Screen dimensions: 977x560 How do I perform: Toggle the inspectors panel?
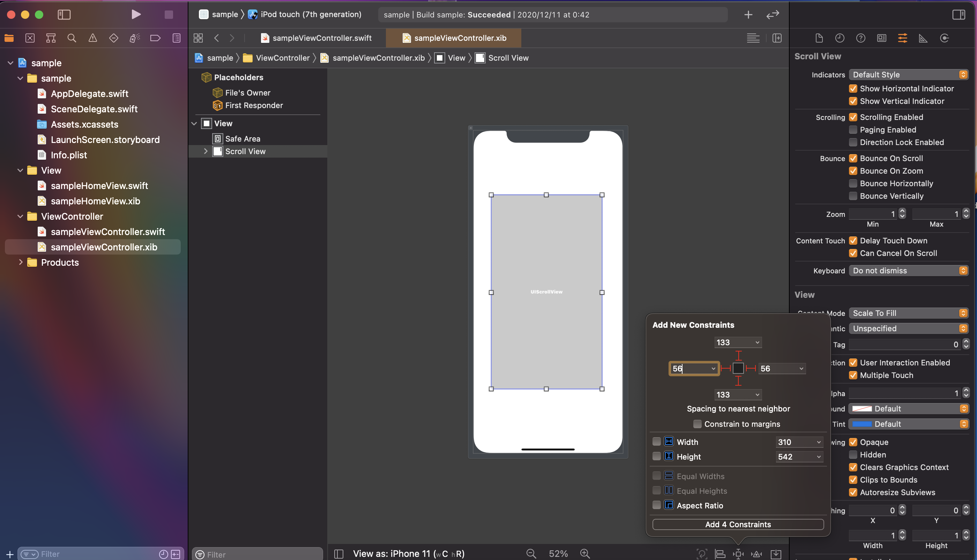pos(959,15)
